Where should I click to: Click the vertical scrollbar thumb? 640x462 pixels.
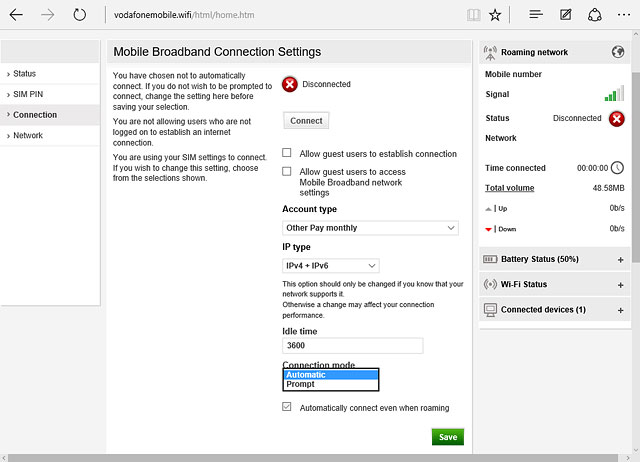pyautogui.click(x=636, y=167)
